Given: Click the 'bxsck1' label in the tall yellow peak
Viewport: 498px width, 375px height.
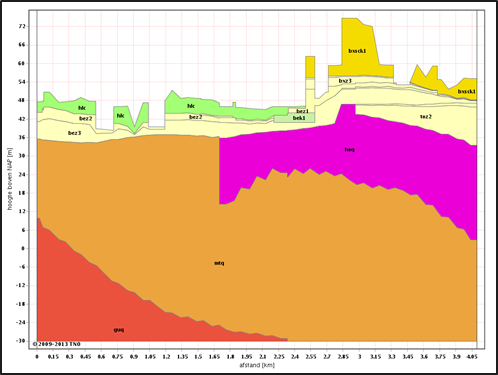Looking at the screenshot, I should tap(357, 51).
